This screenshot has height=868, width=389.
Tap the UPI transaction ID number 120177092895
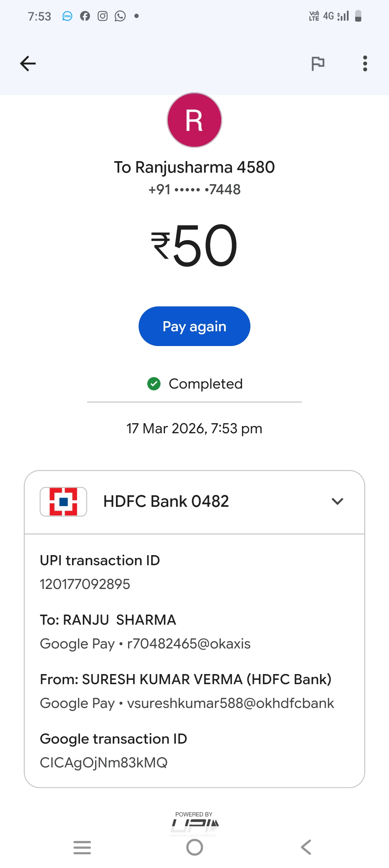[x=85, y=584]
